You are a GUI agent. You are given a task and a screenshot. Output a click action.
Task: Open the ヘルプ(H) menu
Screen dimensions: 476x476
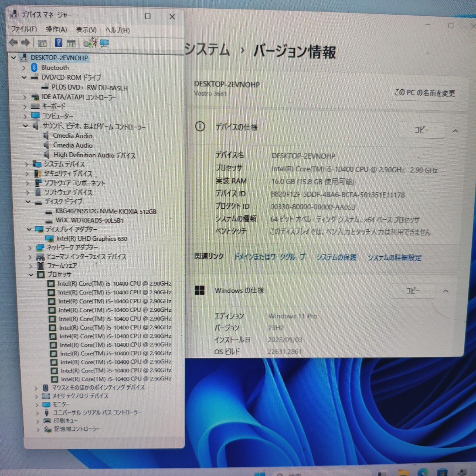117,30
